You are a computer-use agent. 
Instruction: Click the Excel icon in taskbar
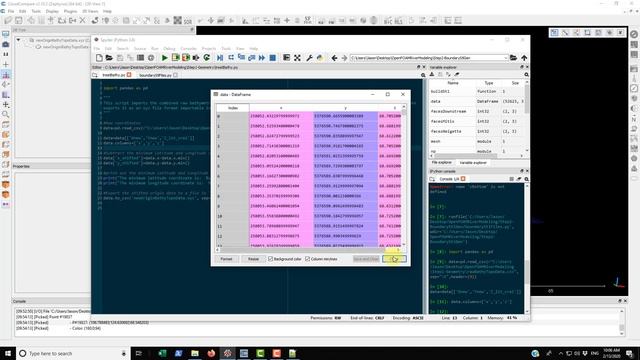tap(162, 353)
